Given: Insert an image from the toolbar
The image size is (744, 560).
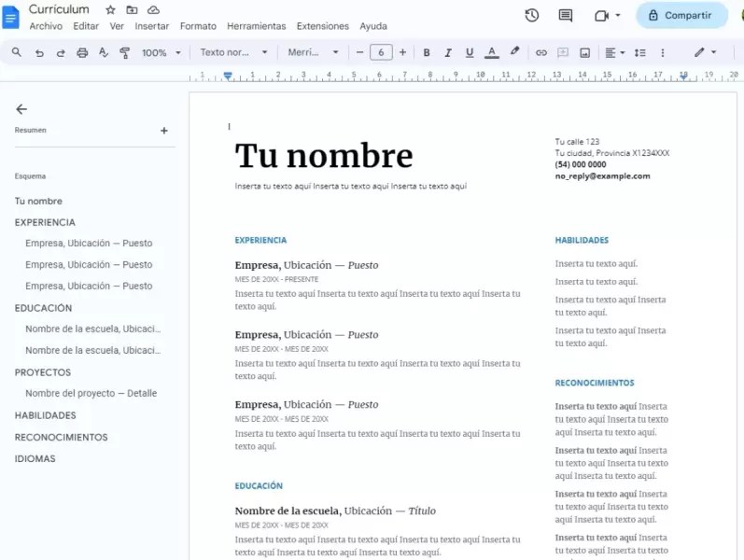Looking at the screenshot, I should (585, 52).
